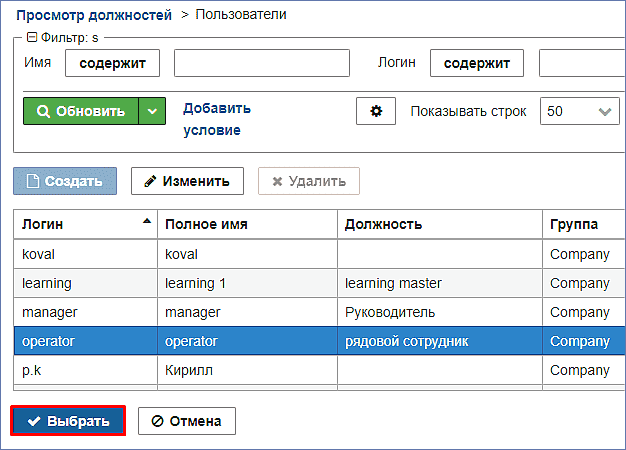
Task: Click the Создать button
Action: tap(65, 181)
